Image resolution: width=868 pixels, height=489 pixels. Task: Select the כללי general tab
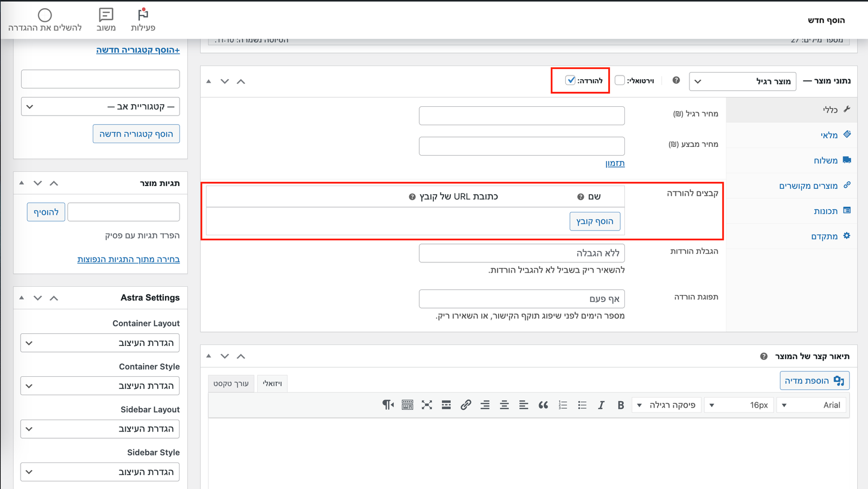click(792, 110)
